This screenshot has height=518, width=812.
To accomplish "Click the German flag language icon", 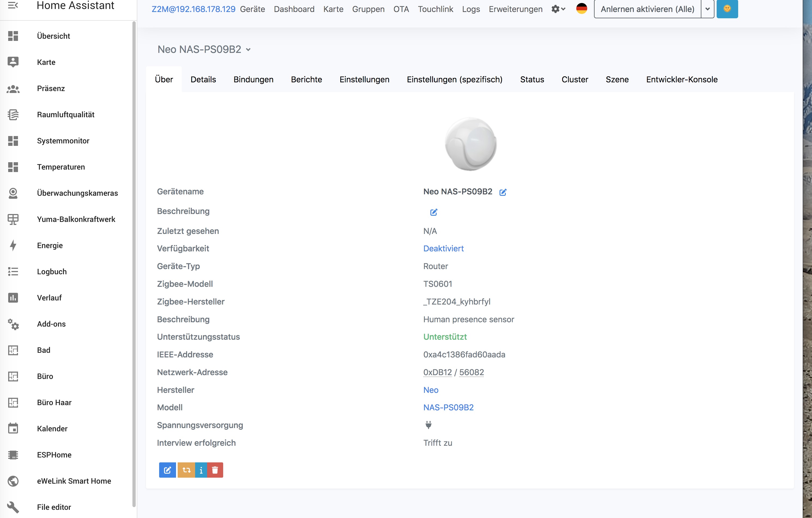I will click(581, 9).
